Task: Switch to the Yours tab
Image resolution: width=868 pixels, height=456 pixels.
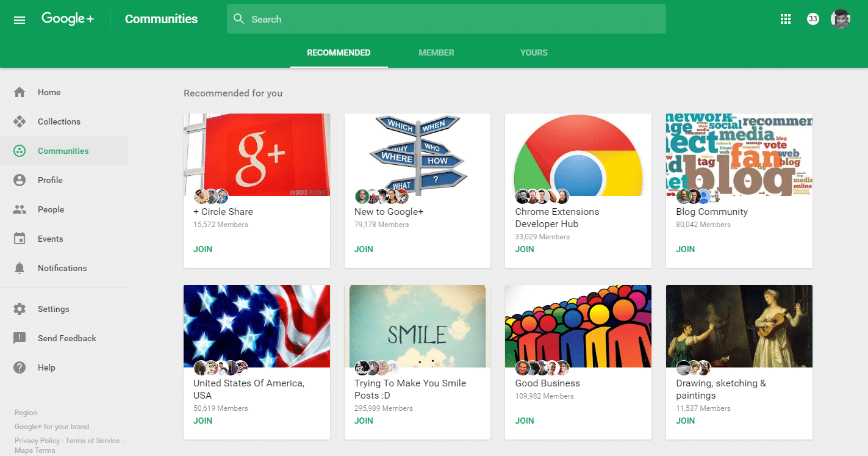Action: (x=534, y=52)
